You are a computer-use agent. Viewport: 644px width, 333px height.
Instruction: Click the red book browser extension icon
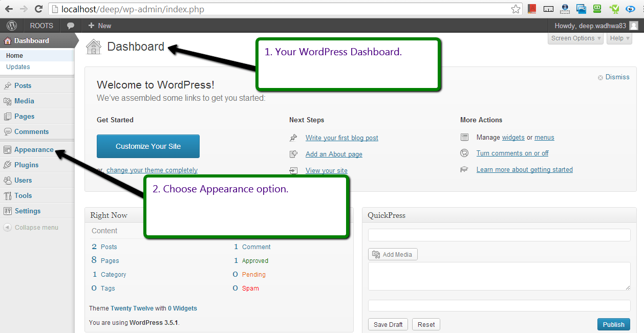pos(532,9)
